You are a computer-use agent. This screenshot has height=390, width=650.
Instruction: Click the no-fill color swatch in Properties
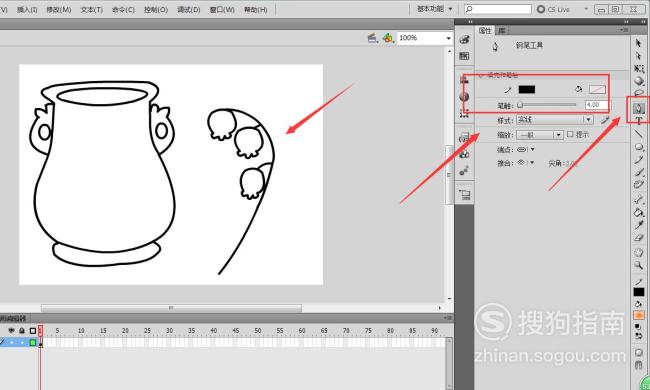pyautogui.click(x=597, y=90)
